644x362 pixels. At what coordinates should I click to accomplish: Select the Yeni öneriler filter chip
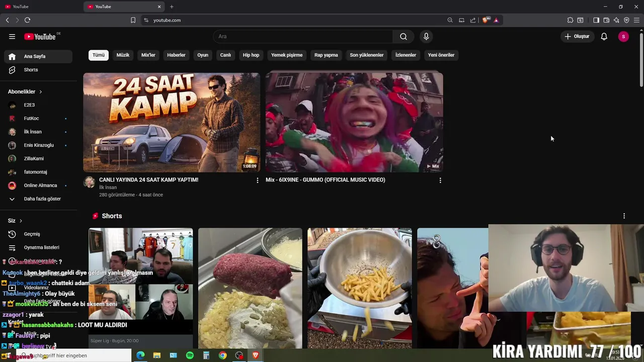click(441, 55)
